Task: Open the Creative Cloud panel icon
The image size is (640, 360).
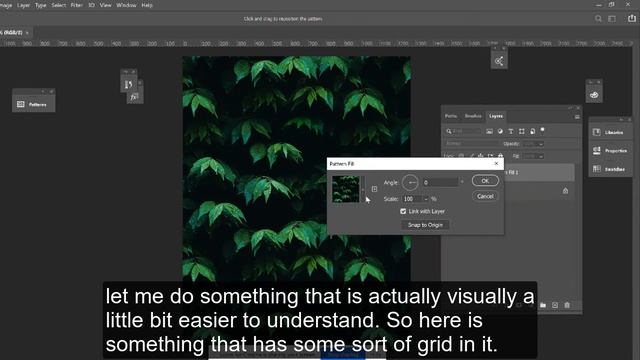Action: [594, 95]
